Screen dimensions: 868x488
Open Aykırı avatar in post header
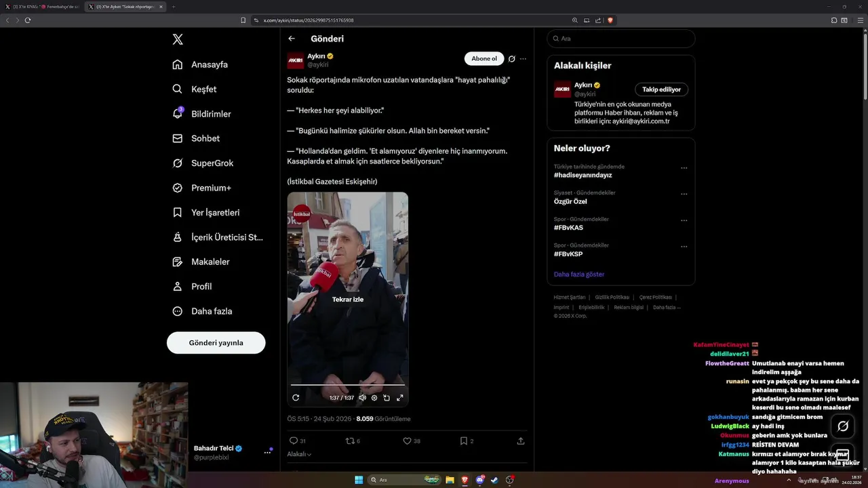coord(295,60)
